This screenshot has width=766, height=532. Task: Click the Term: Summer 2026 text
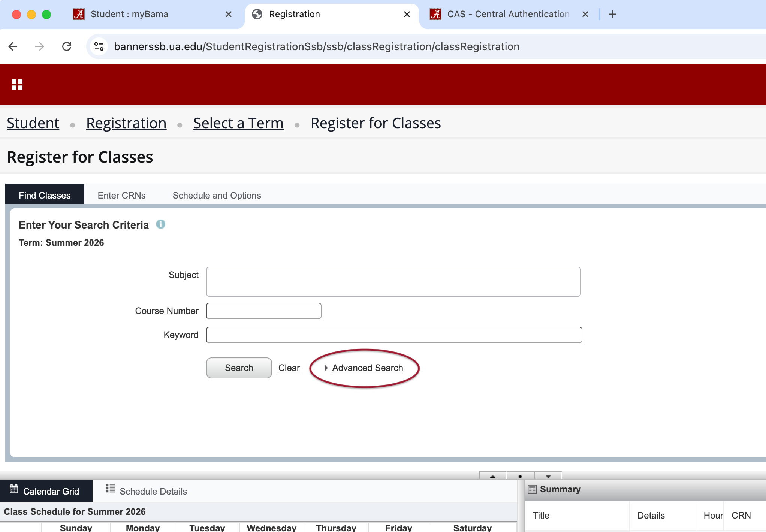point(61,242)
